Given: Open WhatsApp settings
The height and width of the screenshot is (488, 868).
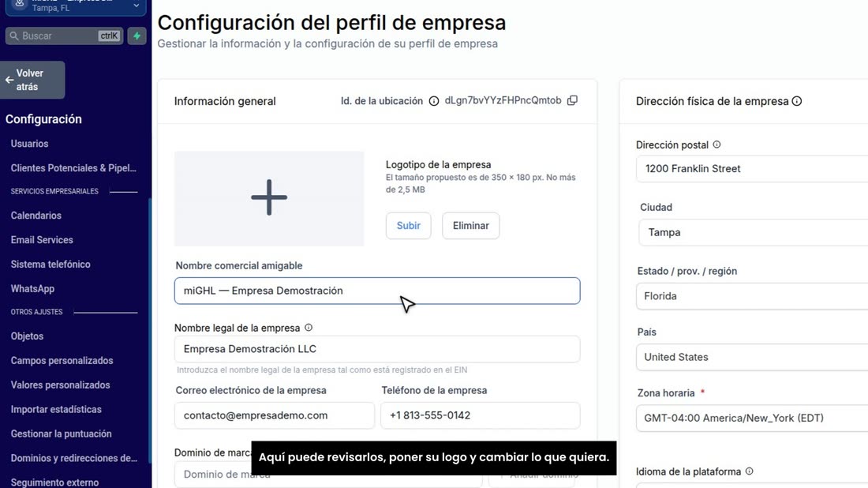Looking at the screenshot, I should point(32,288).
